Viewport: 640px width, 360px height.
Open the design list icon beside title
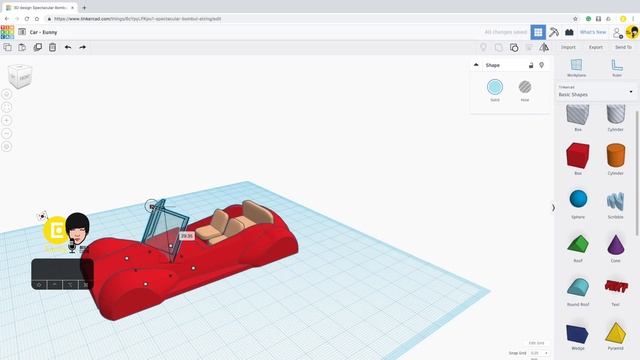(x=22, y=32)
